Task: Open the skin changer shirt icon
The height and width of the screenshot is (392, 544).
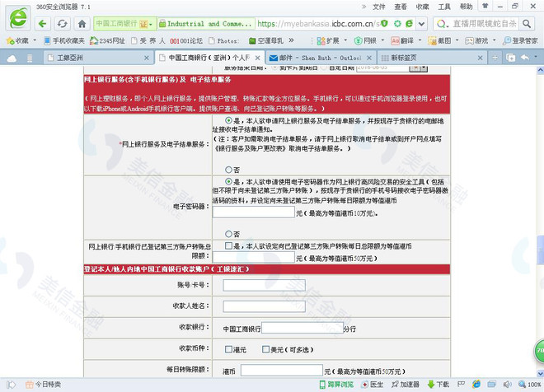Action: (485, 6)
